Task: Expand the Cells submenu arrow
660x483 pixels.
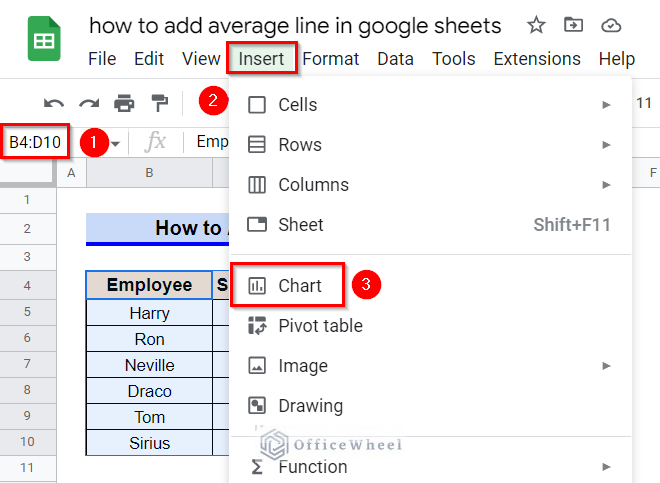Action: (x=606, y=104)
